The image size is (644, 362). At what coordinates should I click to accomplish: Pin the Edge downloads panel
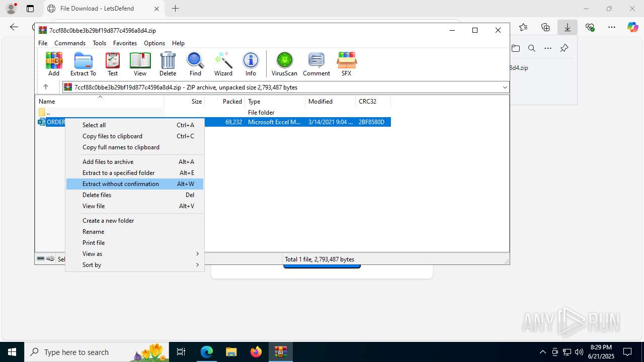564,48
